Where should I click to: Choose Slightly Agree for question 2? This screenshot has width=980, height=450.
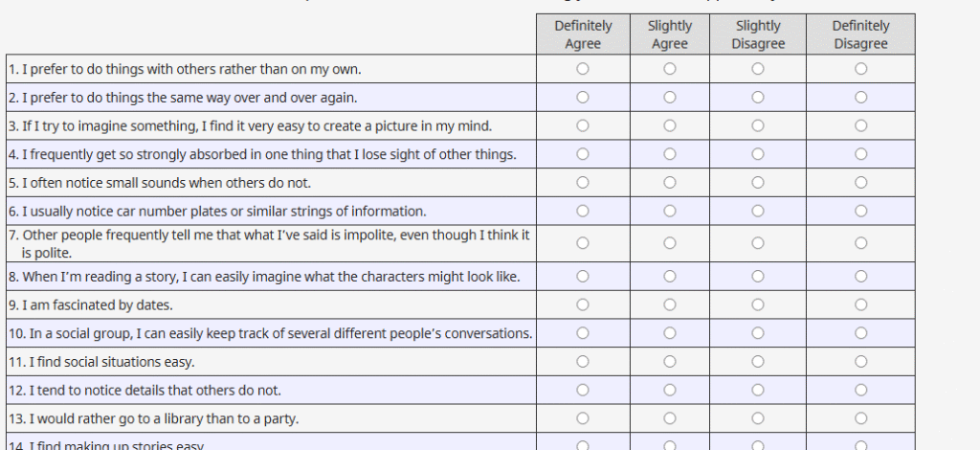(x=670, y=97)
